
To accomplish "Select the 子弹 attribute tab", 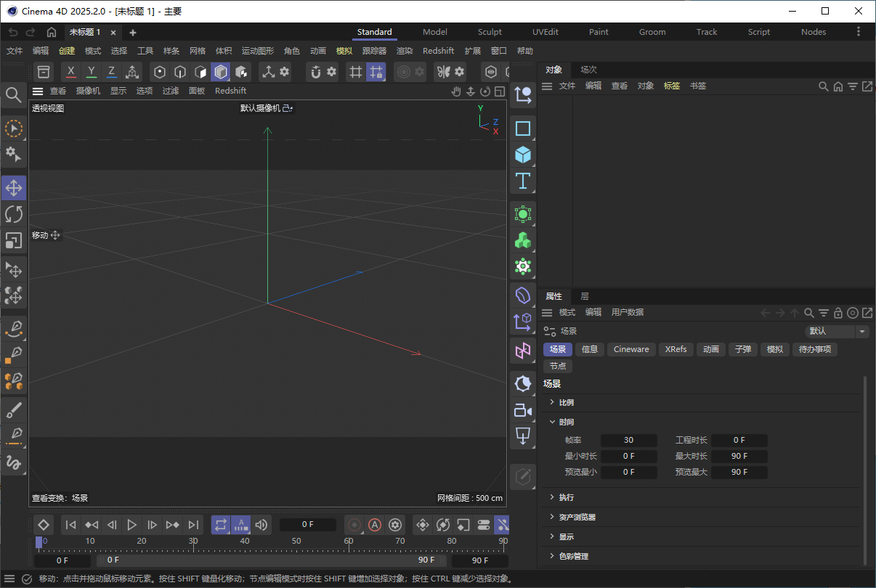I will point(742,349).
